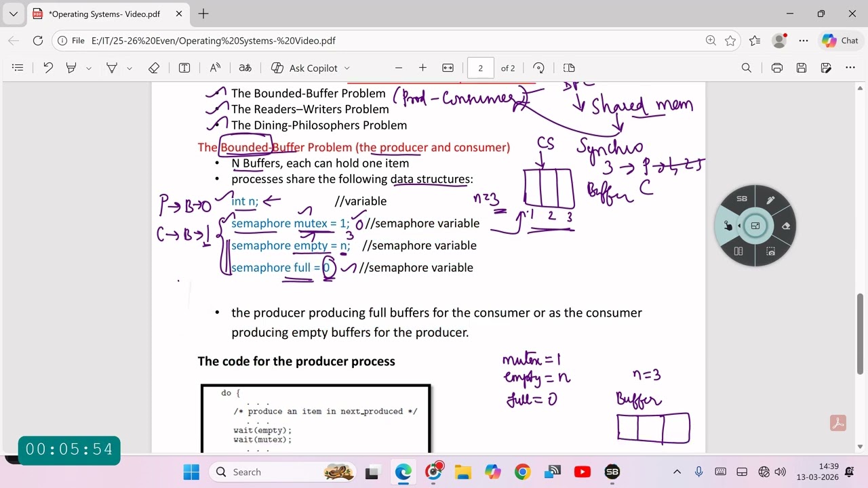The height and width of the screenshot is (488, 868).
Task: Select the PDF Erase tool
Action: pyautogui.click(x=154, y=68)
